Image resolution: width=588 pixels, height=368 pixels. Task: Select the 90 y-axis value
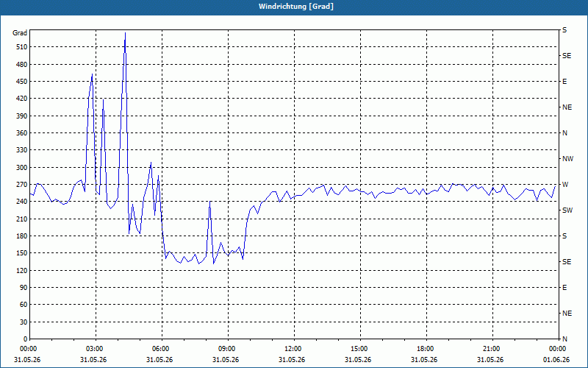pyautogui.click(x=24, y=287)
